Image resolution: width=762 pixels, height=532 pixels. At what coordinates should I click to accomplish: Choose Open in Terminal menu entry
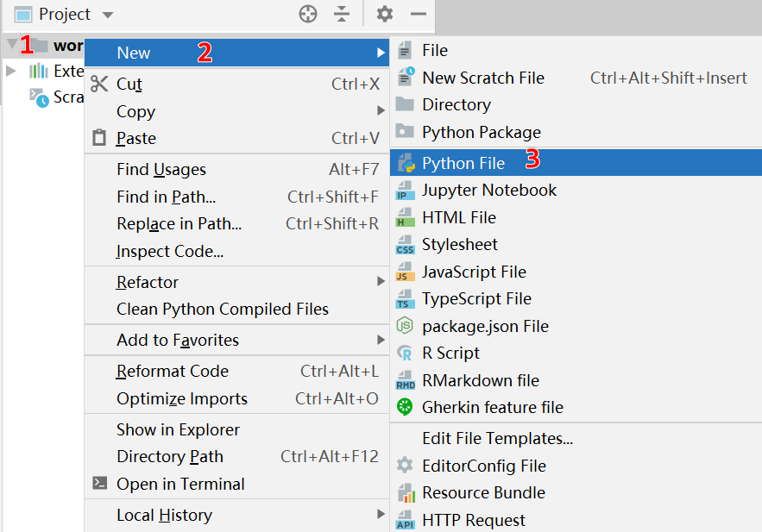(180, 484)
